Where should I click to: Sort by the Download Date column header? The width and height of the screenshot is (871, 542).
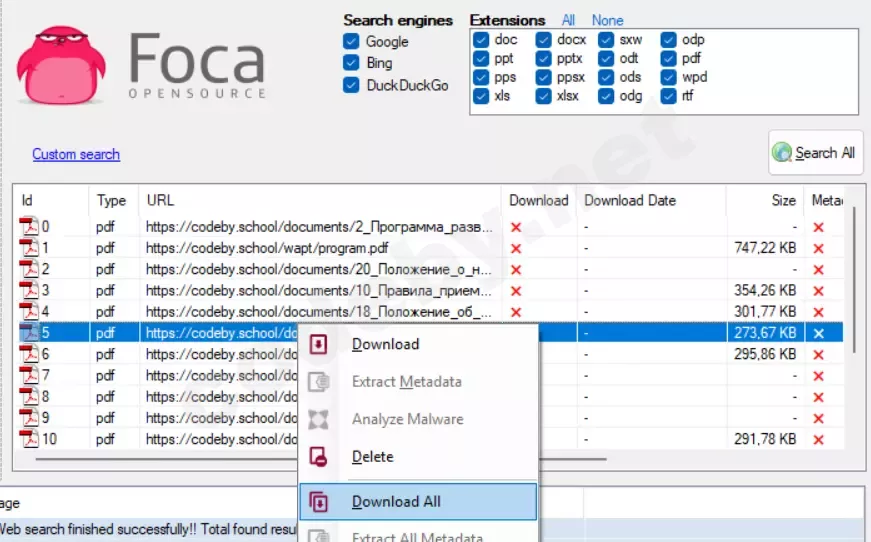[x=630, y=200]
